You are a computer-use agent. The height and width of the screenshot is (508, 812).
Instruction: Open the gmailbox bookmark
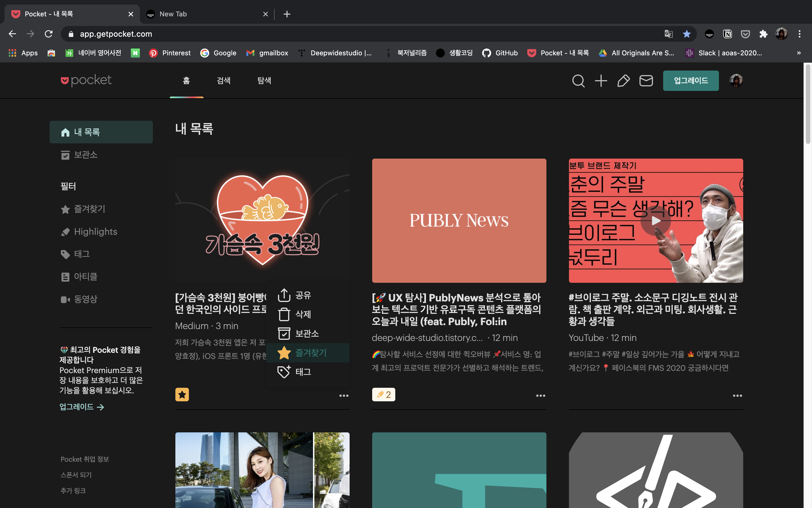(x=267, y=53)
